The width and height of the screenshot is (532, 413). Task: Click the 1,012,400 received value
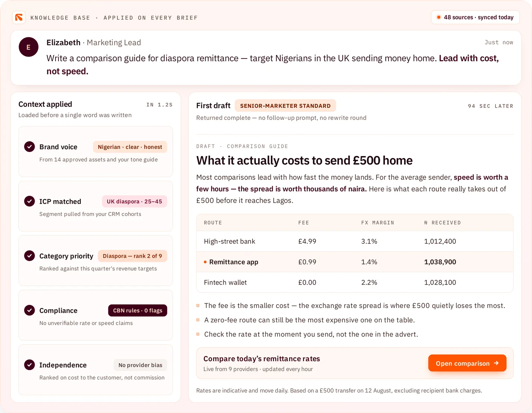[x=440, y=241]
